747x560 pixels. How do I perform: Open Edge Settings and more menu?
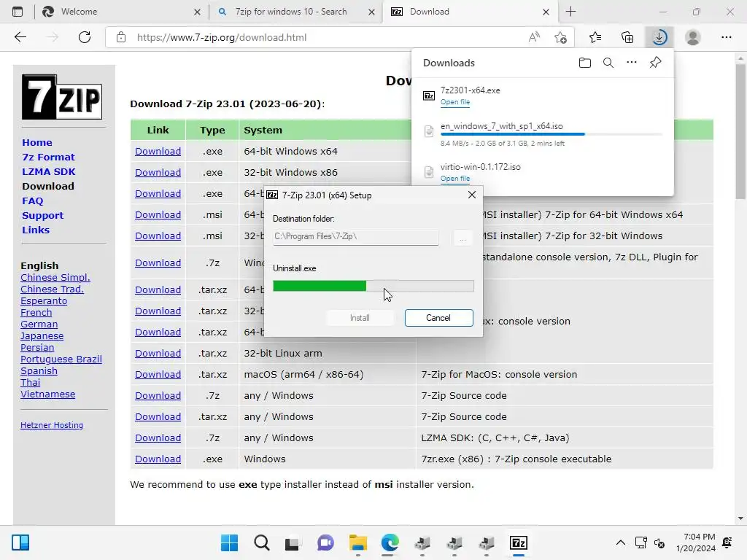click(x=726, y=37)
